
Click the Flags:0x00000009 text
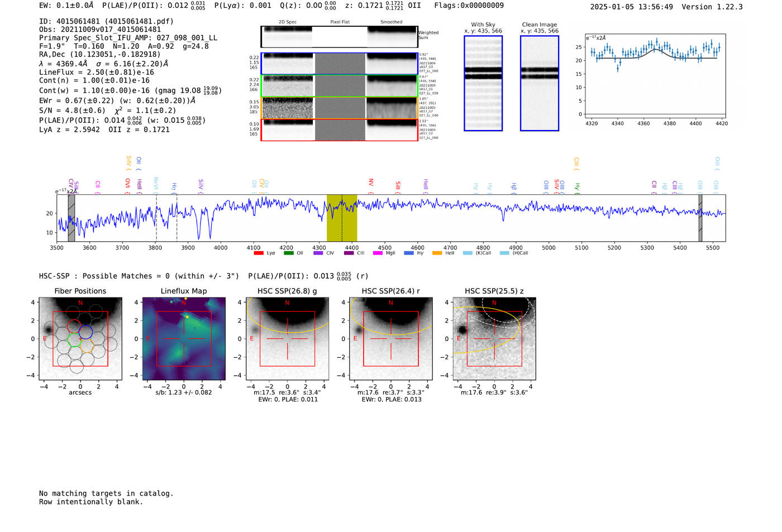coord(469,6)
